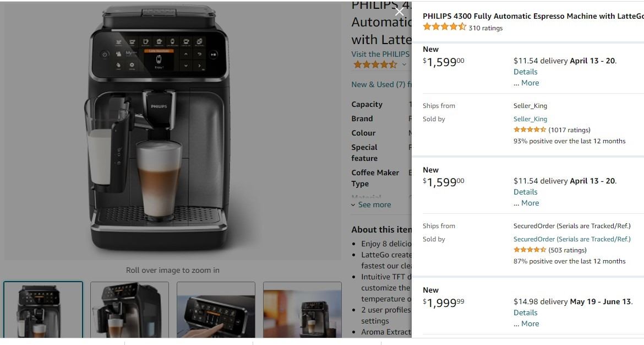Viewport: 644px width, 345px height.
Task: Select kitchen lifestyle photo thumbnail
Action: point(302,310)
